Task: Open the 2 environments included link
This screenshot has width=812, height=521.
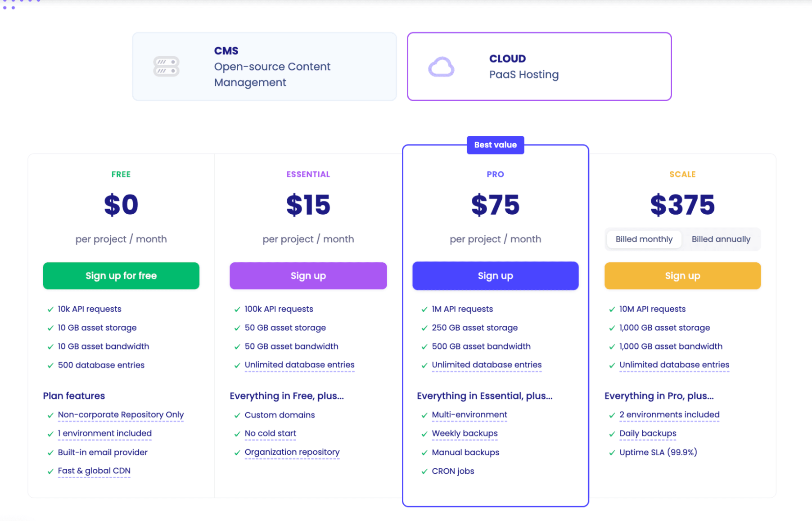Action: click(x=668, y=414)
